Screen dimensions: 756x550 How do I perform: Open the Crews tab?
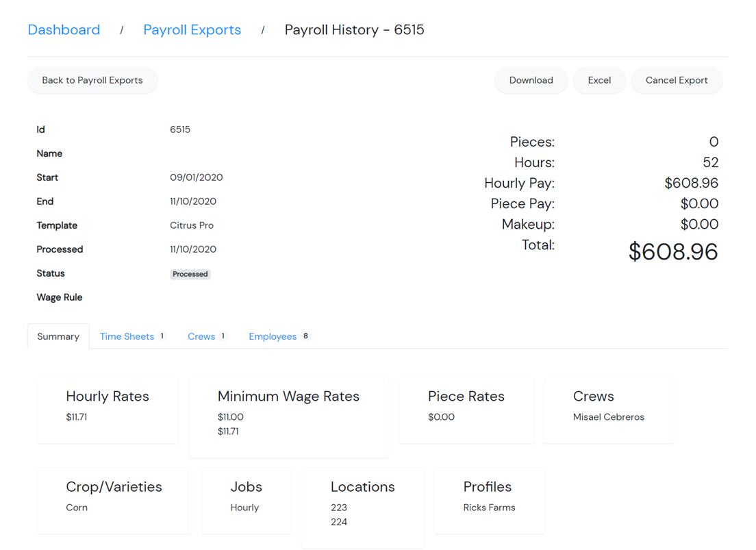coord(206,336)
